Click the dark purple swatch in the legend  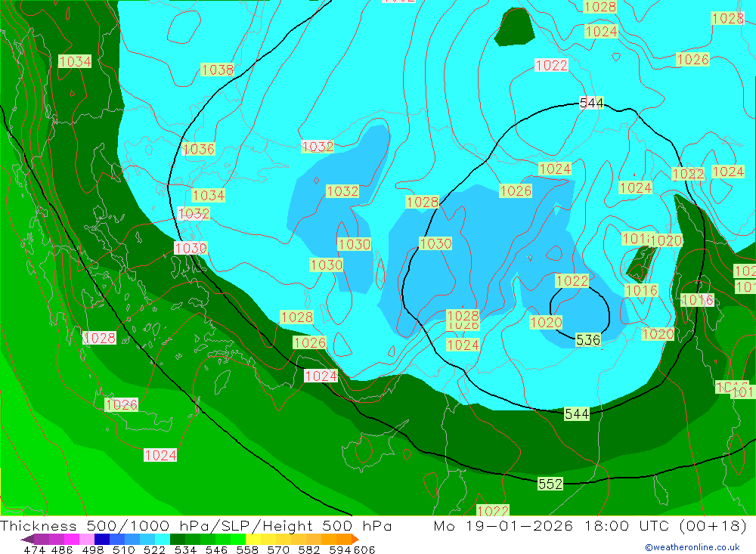point(42,539)
